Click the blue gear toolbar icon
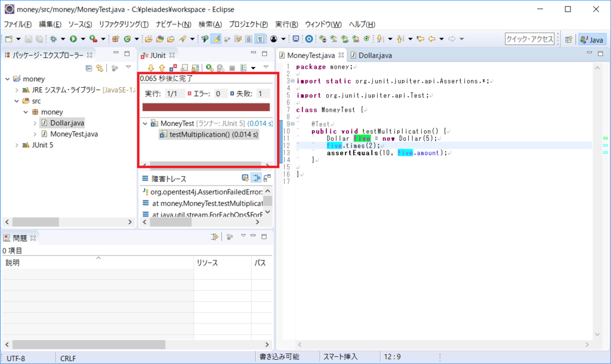611x364 pixels. 309,39
